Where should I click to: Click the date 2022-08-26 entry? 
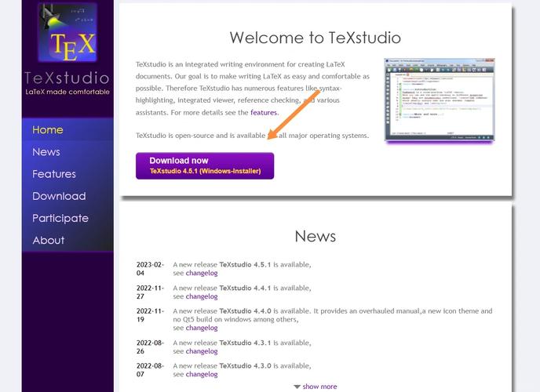pyautogui.click(x=150, y=347)
